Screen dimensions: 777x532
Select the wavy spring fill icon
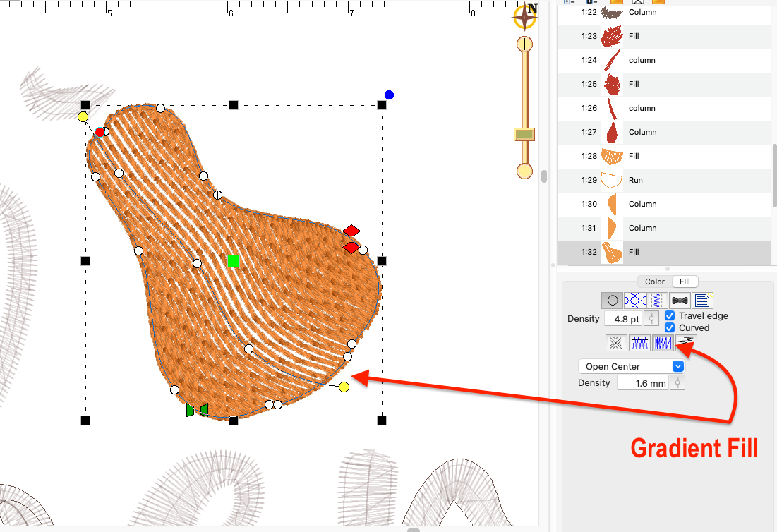(657, 301)
